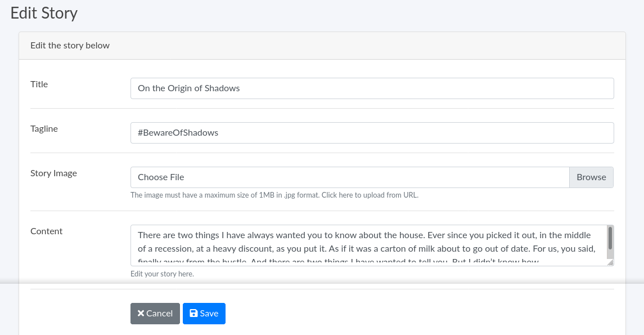
Task: Save the story changes
Action: 204,314
